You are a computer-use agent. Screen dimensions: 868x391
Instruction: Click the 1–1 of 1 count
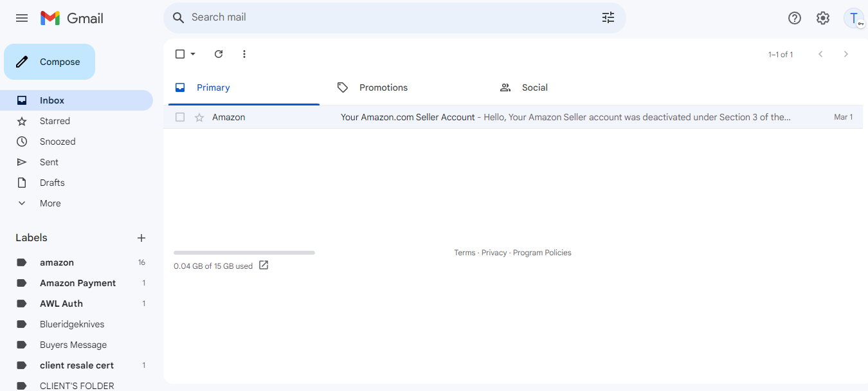[781, 55]
